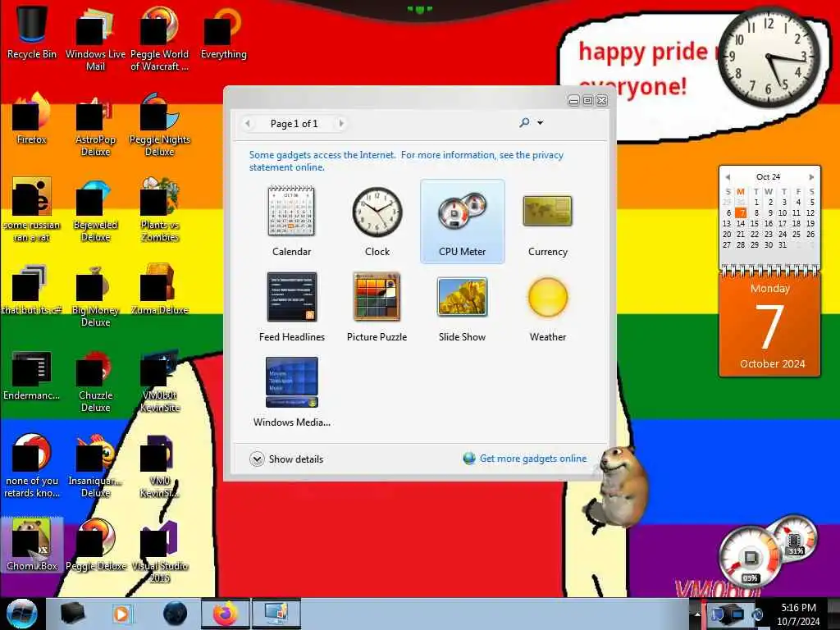Select the ChomikBox desktop icon
840x630 pixels.
coord(32,546)
